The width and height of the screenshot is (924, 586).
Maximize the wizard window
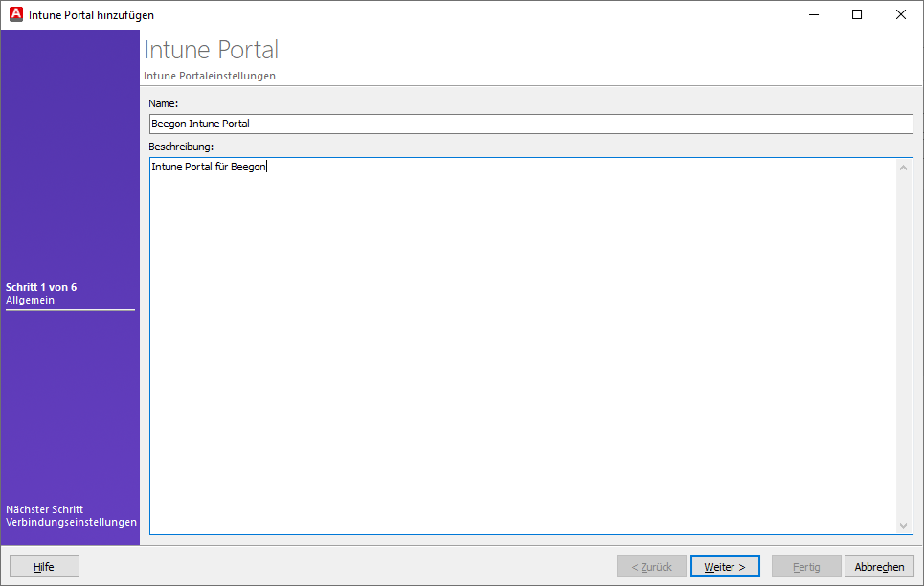(857, 14)
